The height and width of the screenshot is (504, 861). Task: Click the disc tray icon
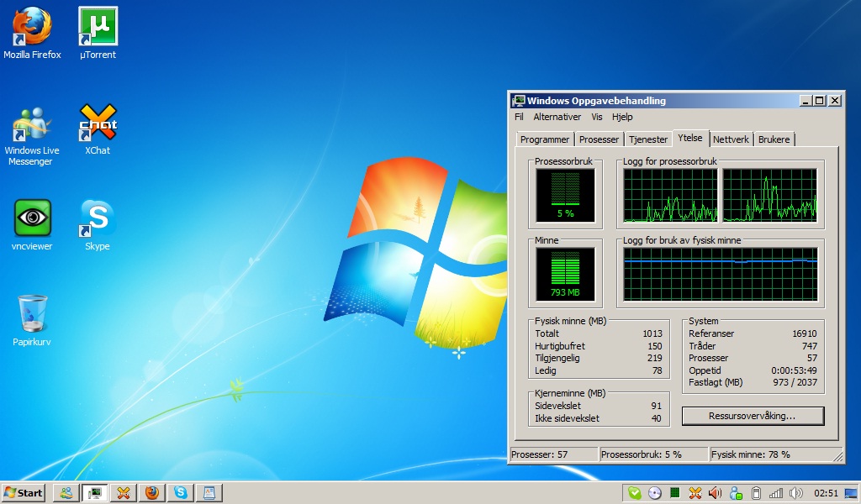click(654, 493)
